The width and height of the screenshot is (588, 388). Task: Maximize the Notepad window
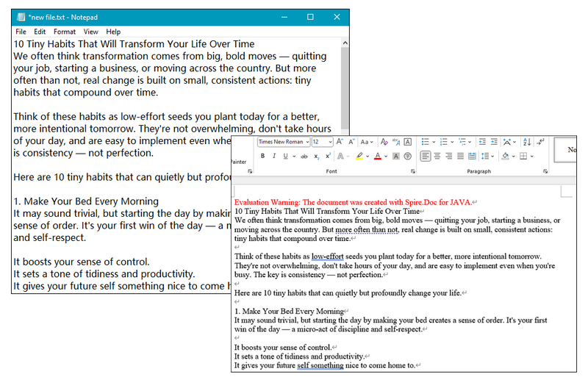tap(310, 17)
